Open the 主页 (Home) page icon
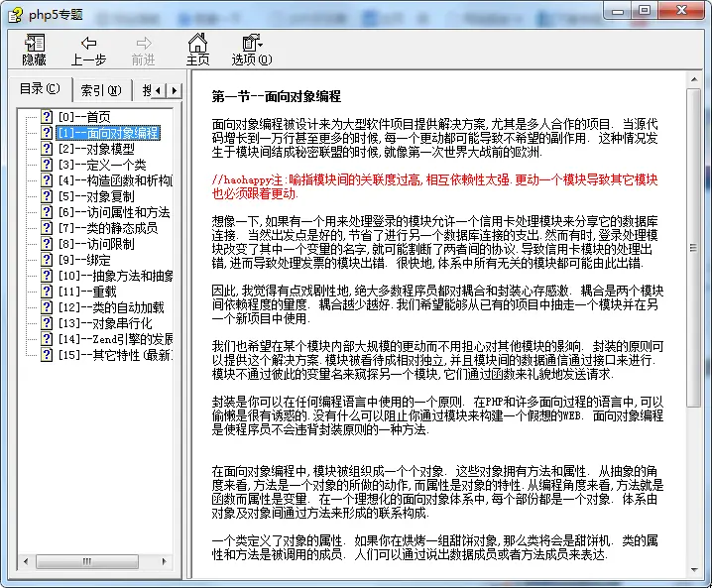The height and width of the screenshot is (588, 712). click(198, 49)
